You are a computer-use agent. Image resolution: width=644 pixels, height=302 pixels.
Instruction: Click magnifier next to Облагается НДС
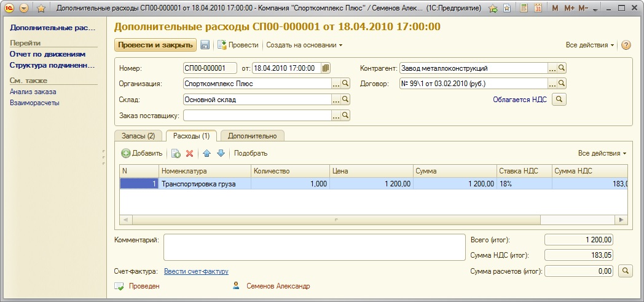559,99
